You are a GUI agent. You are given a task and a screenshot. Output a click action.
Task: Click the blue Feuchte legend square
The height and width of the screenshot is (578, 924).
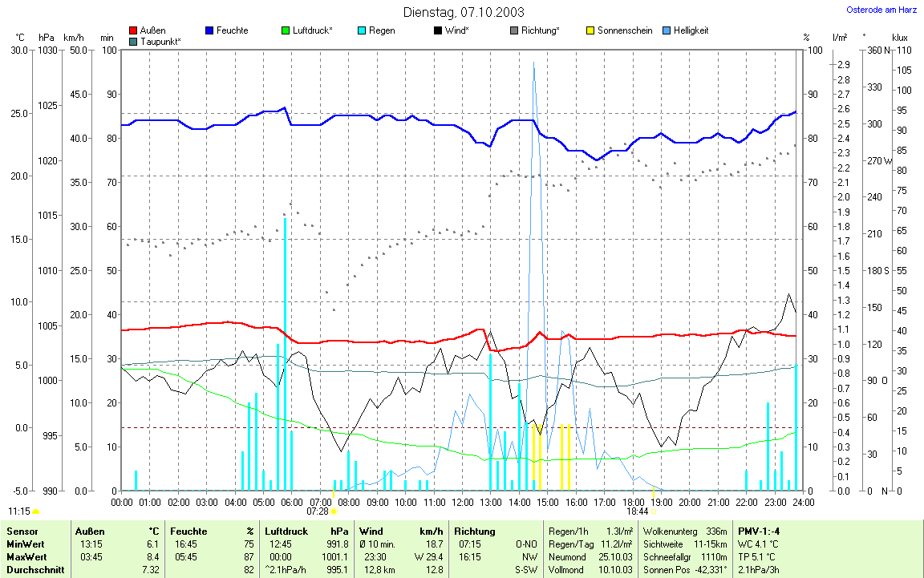coord(209,30)
